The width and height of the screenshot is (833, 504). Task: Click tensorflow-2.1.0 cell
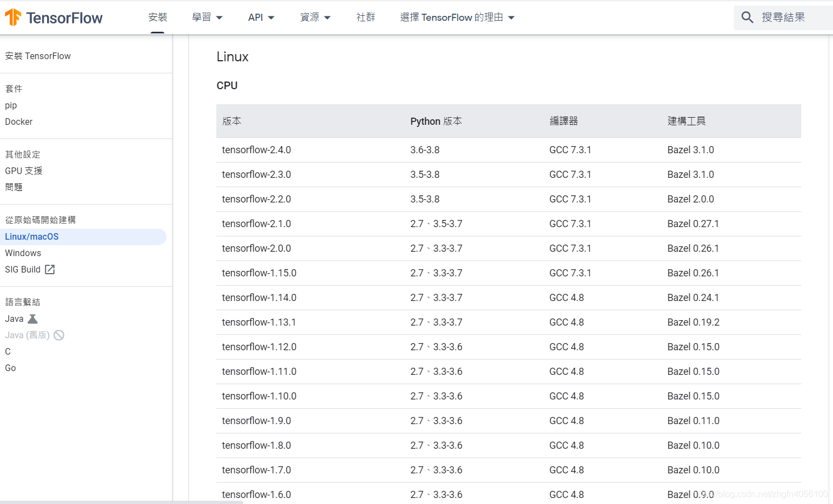[x=256, y=224]
